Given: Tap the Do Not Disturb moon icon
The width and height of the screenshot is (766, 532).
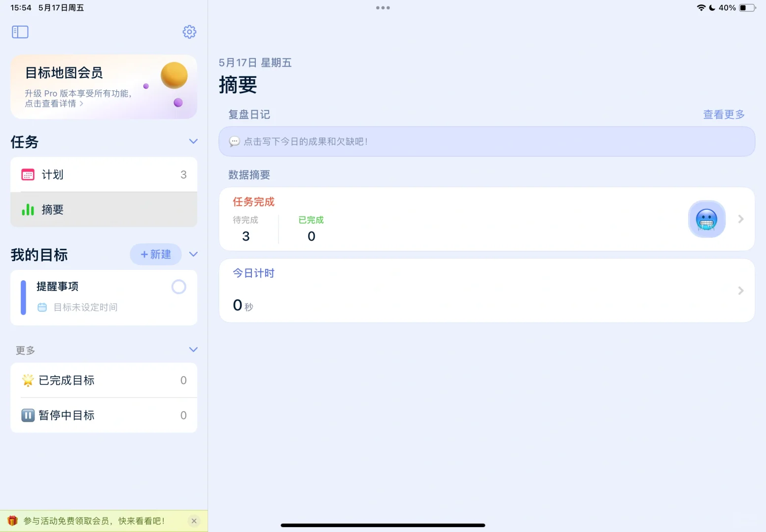Looking at the screenshot, I should (x=712, y=7).
